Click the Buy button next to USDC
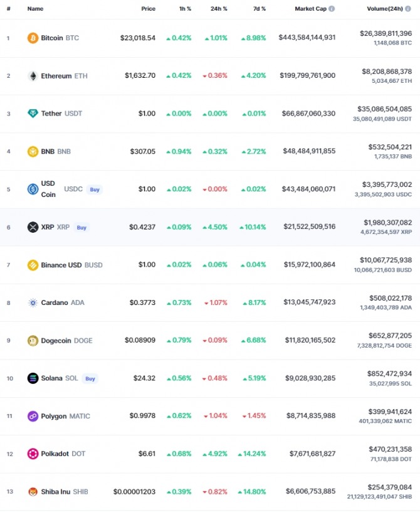The height and width of the screenshot is (512, 420). pyautogui.click(x=95, y=189)
